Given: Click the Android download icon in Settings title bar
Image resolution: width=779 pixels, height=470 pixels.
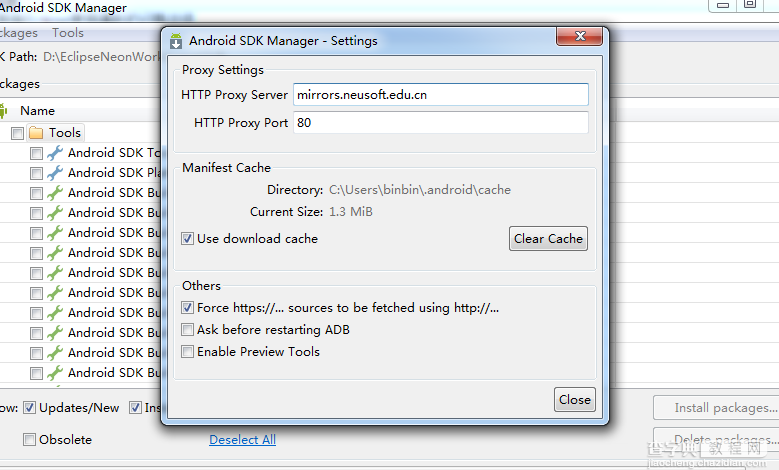Looking at the screenshot, I should [176, 41].
